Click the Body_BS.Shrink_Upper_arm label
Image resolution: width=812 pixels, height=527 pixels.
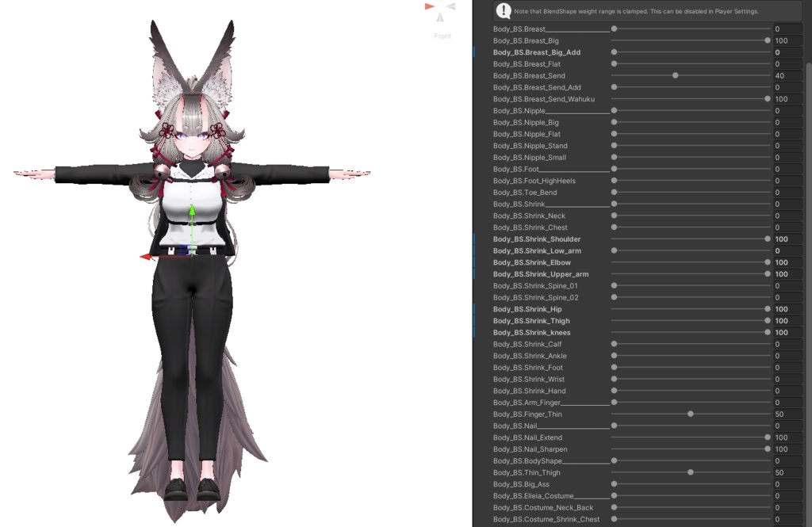click(x=541, y=274)
